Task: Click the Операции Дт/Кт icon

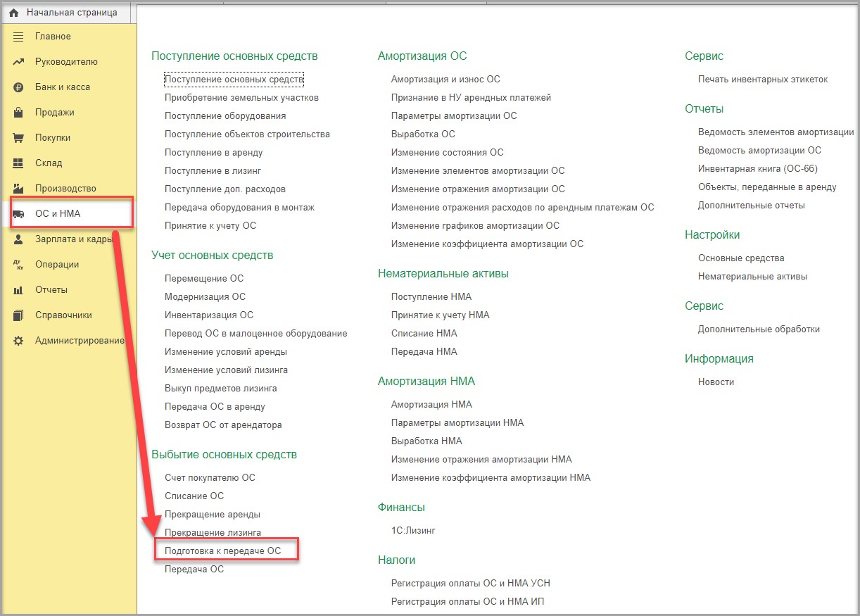Action: (x=19, y=265)
